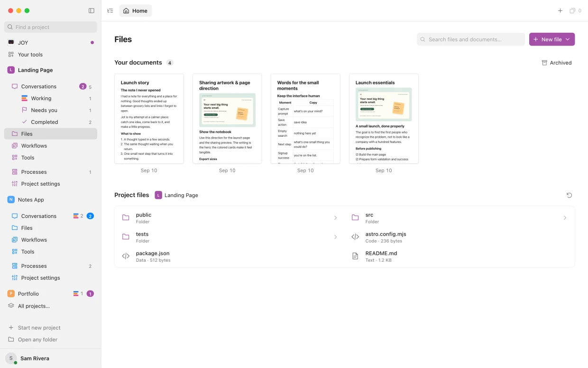Open Your tools
The height and width of the screenshot is (368, 588).
(x=51, y=55)
